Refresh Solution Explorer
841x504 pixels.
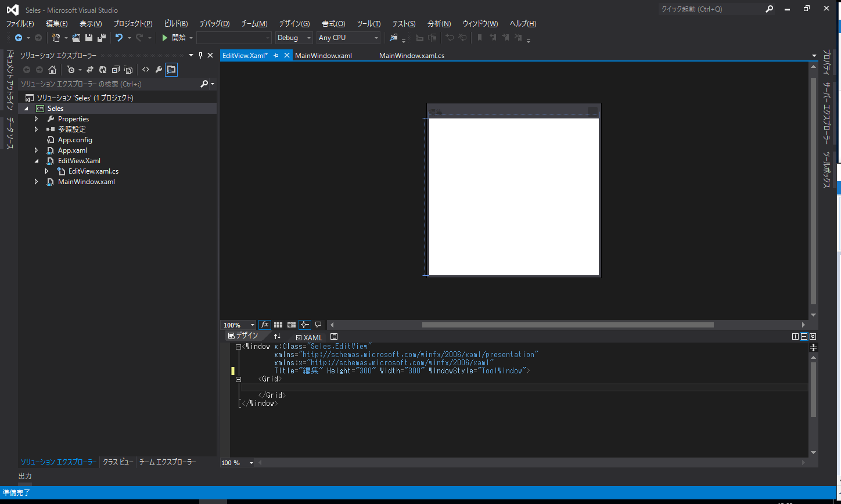pos(103,70)
